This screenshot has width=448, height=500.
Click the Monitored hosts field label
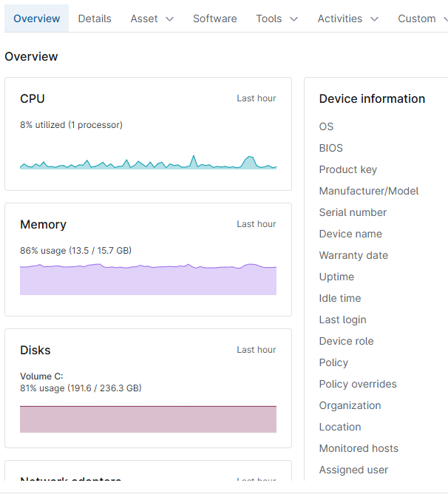tap(359, 448)
